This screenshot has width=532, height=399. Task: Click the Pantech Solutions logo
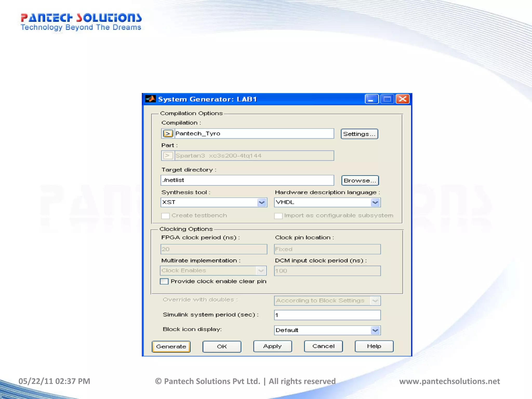(x=81, y=22)
